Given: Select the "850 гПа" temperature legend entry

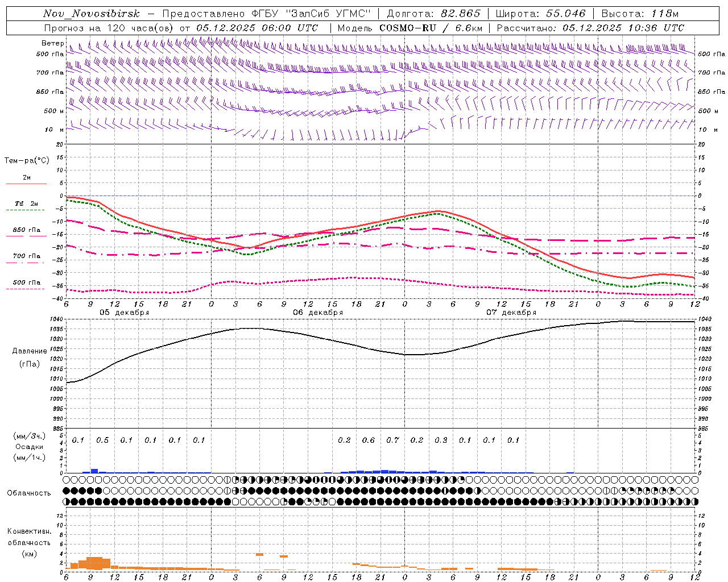Looking at the screenshot, I should (27, 230).
